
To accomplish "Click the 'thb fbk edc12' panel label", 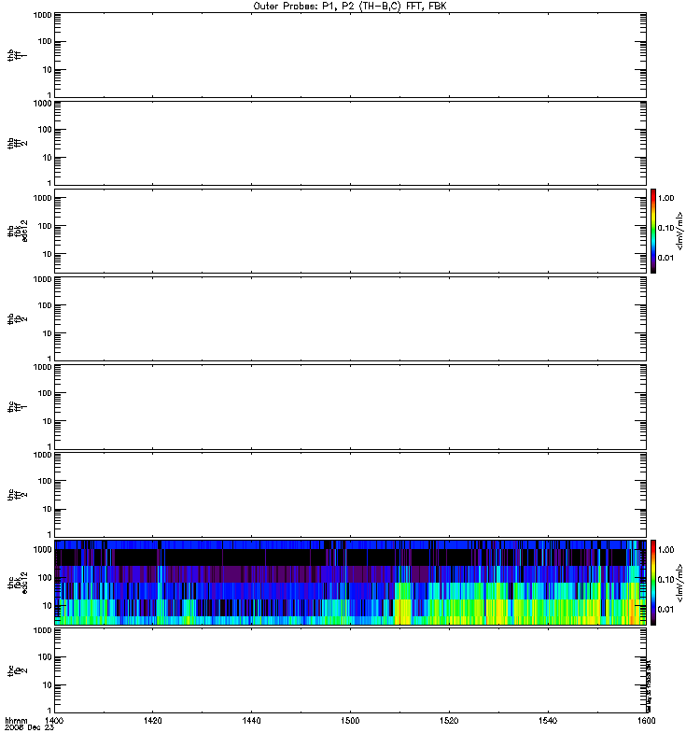I will click(17, 231).
